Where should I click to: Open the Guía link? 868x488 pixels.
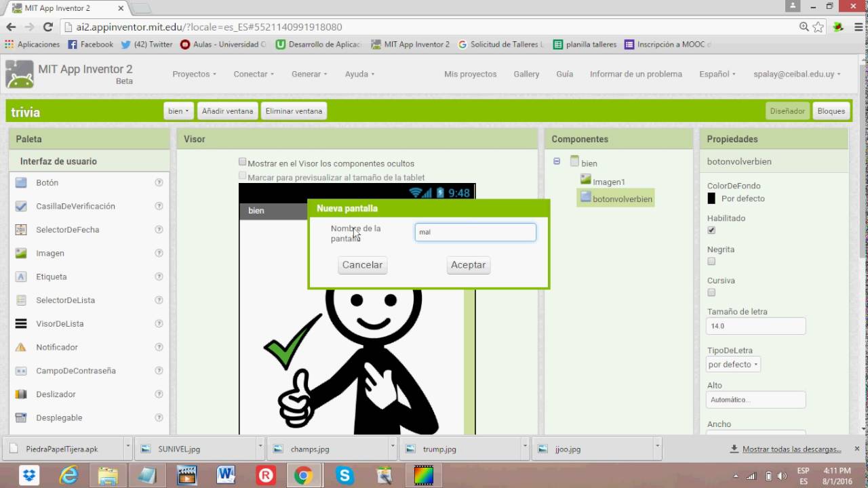(x=565, y=74)
